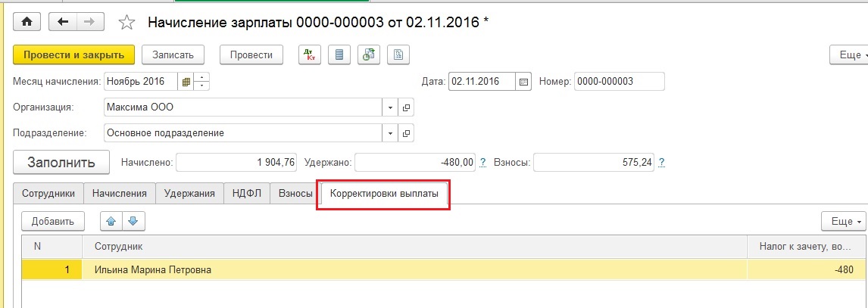
Task: Click the Начислено amount 1 904,76
Action: coord(237,163)
